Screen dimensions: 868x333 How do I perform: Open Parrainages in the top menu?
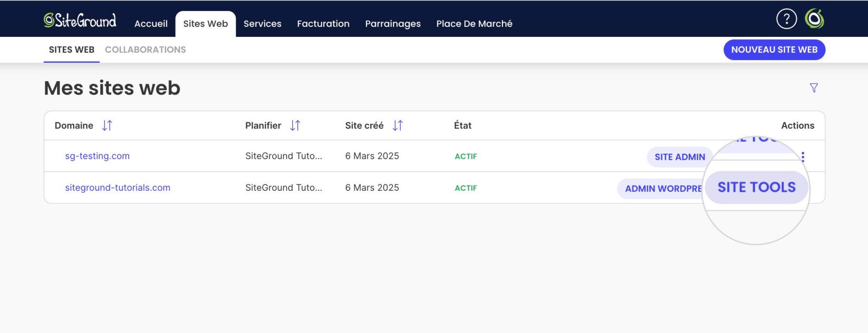(393, 24)
